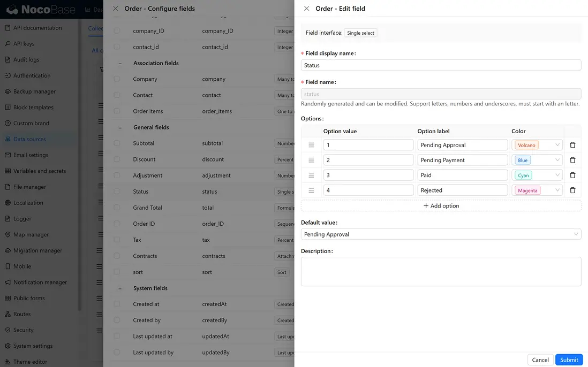Add a new option row
The image size is (588, 367).
click(441, 206)
